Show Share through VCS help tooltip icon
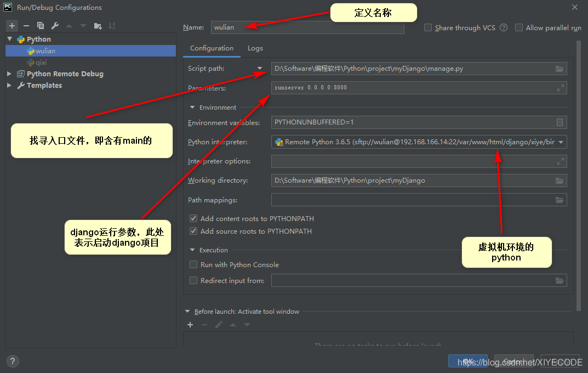 [x=504, y=27]
